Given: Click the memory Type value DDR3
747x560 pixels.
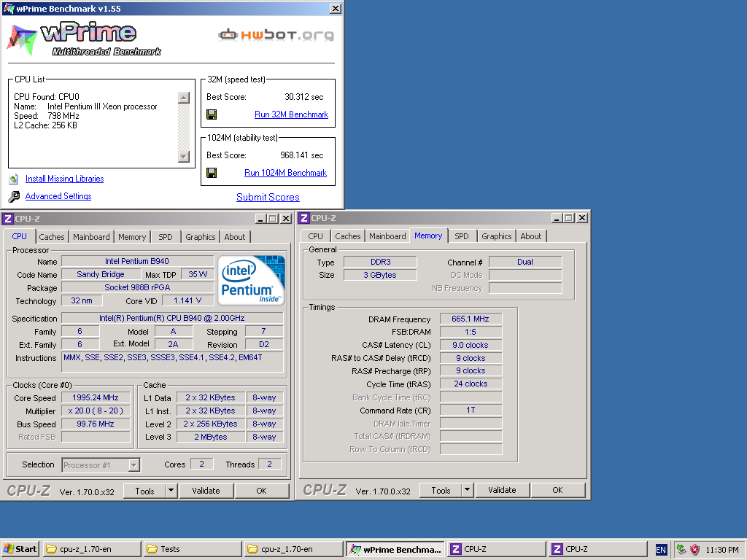Looking at the screenshot, I should pos(380,262).
